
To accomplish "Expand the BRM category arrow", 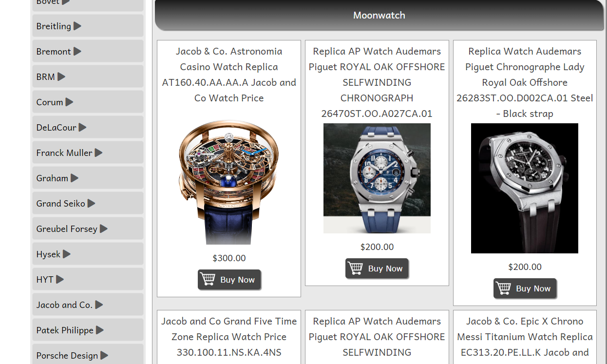I will tap(61, 77).
